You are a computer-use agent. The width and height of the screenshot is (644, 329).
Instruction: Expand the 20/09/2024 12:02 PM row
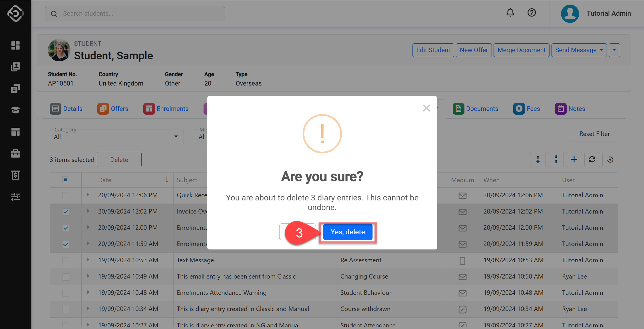click(88, 211)
